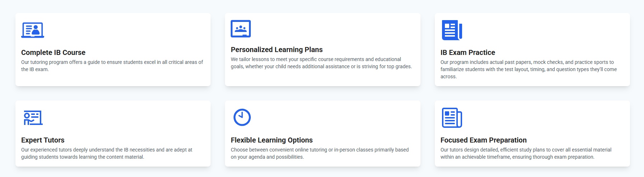
Task: Select the text about actual past papers
Action: 528,69
